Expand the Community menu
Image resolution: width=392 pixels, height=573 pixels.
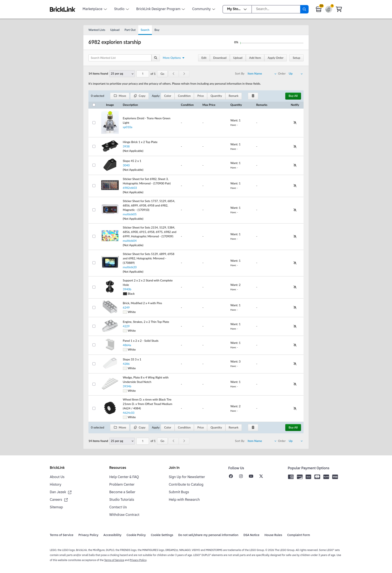pyautogui.click(x=204, y=9)
